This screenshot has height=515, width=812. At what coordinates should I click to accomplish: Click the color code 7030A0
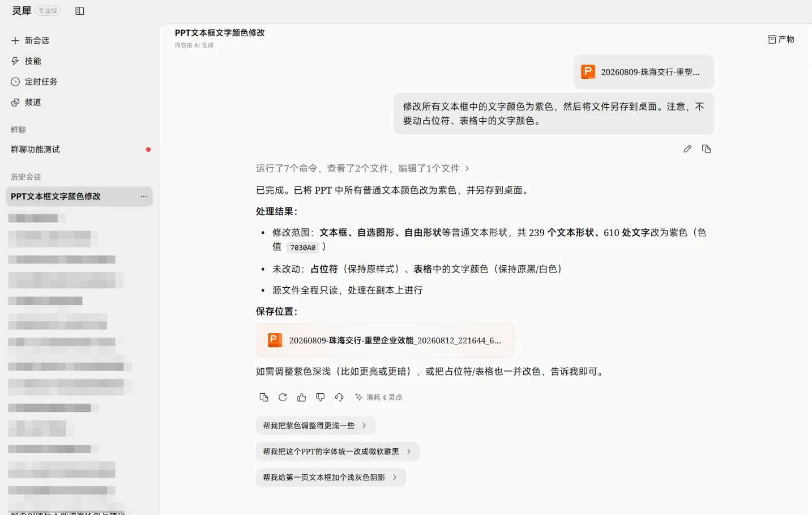(x=303, y=248)
